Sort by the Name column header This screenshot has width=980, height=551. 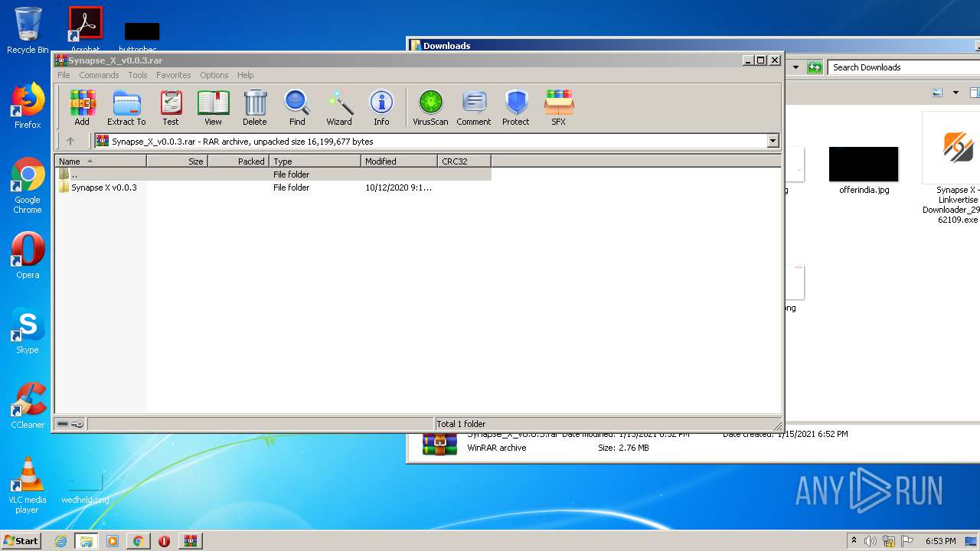pyautogui.click(x=100, y=161)
